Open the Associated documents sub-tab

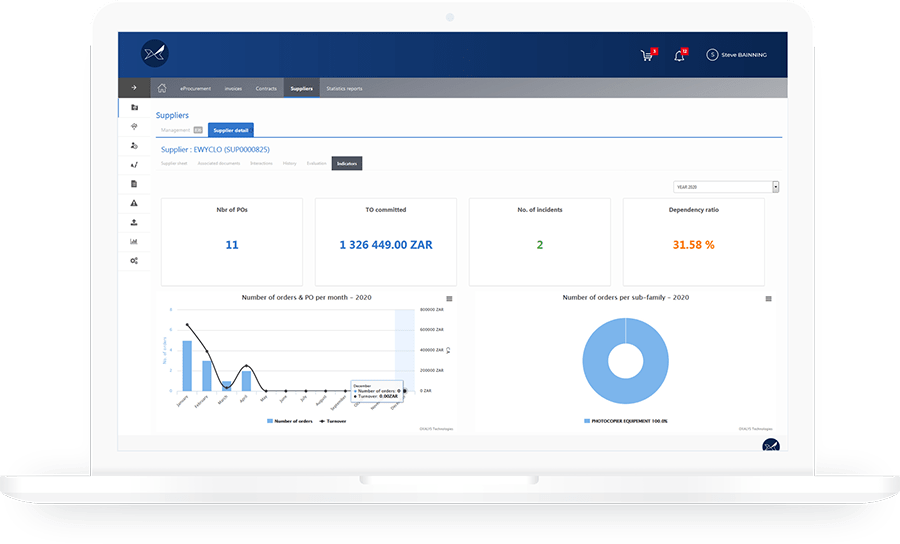click(219, 164)
